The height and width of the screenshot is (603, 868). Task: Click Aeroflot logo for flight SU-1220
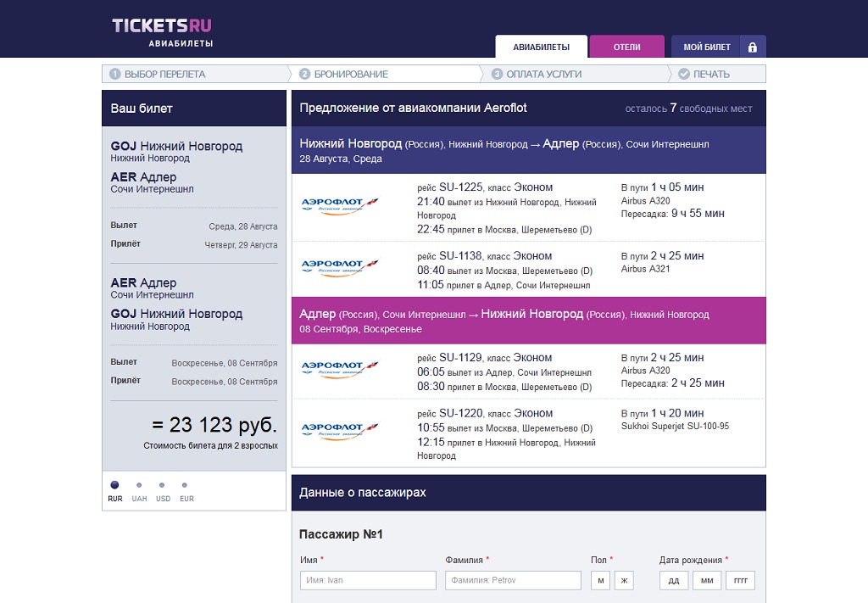pyautogui.click(x=340, y=430)
